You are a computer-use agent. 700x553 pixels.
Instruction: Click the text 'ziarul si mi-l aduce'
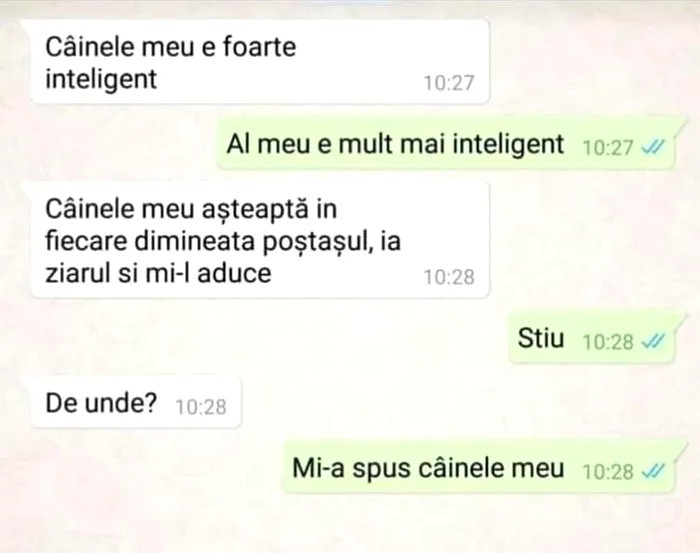pyautogui.click(x=158, y=273)
